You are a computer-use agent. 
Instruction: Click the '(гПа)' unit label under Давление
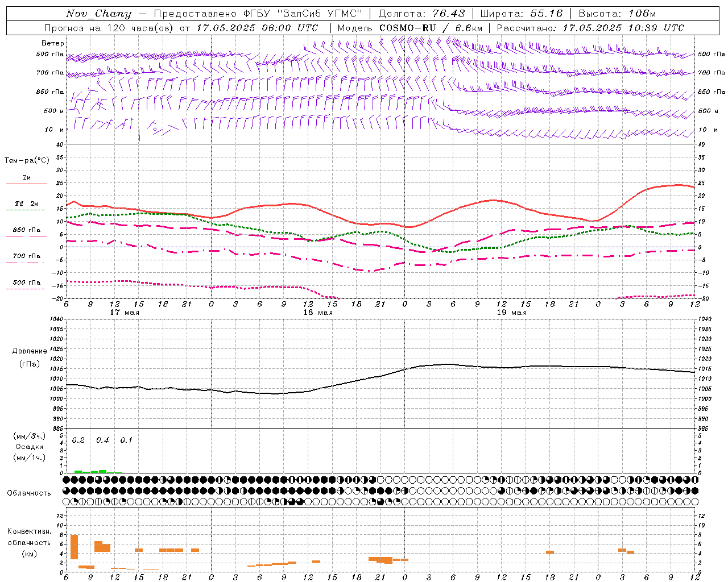pyautogui.click(x=30, y=364)
